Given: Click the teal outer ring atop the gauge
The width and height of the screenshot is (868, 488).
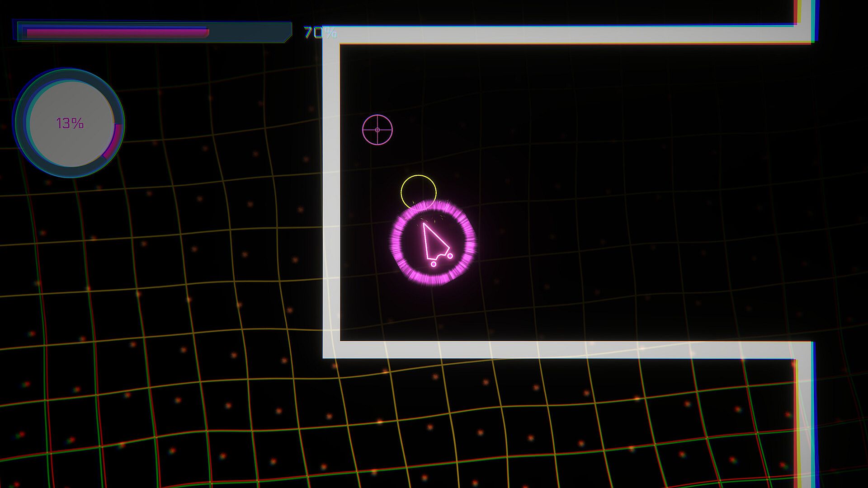Looking at the screenshot, I should click(x=70, y=73).
